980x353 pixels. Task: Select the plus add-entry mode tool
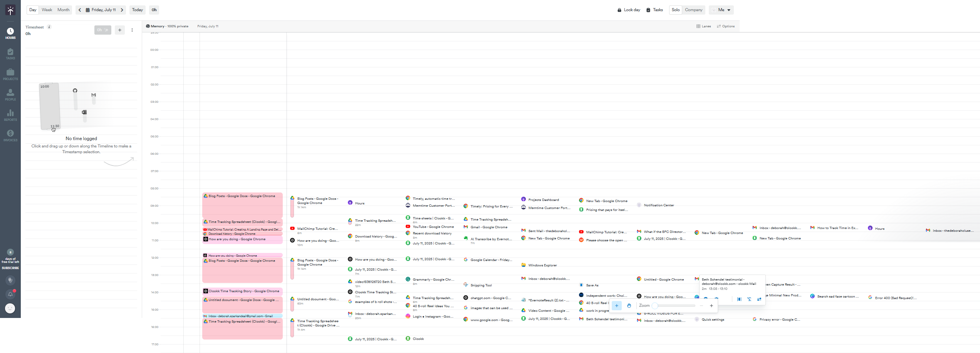tap(617, 306)
